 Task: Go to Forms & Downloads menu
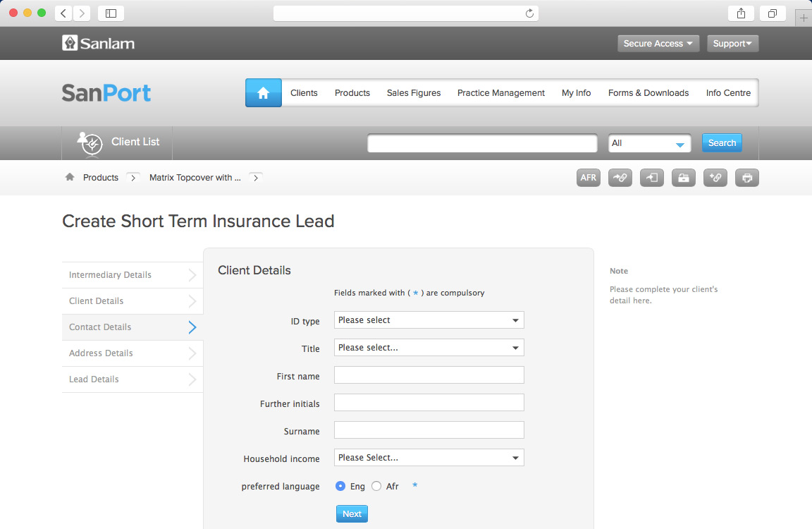648,93
